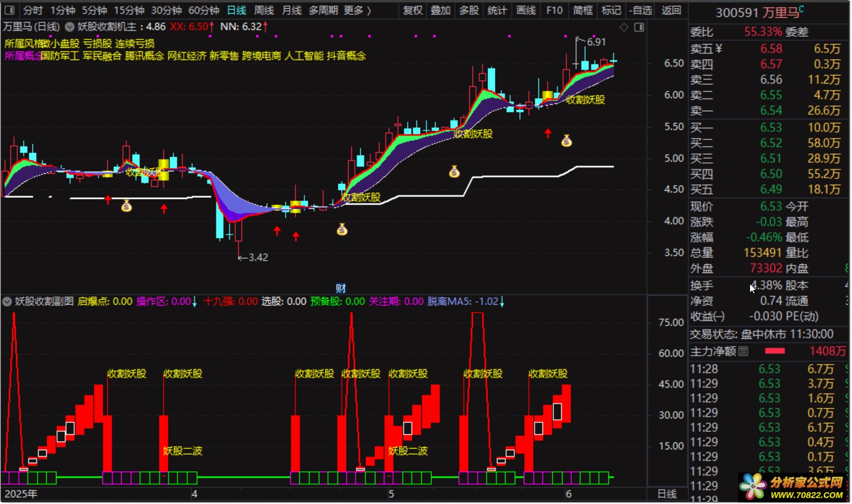
Task: Open the 画线 drawing tools
Action: pos(526,10)
